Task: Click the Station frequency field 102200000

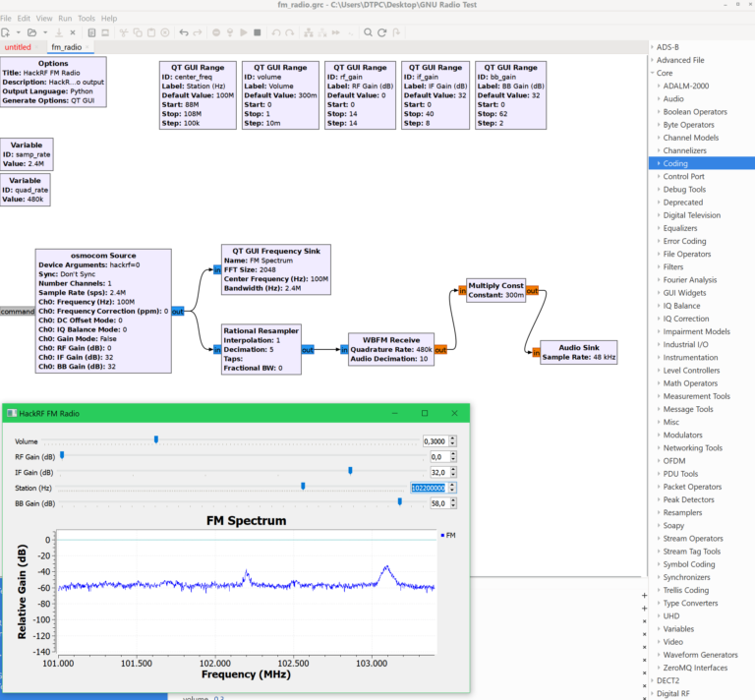Action: tap(429, 488)
